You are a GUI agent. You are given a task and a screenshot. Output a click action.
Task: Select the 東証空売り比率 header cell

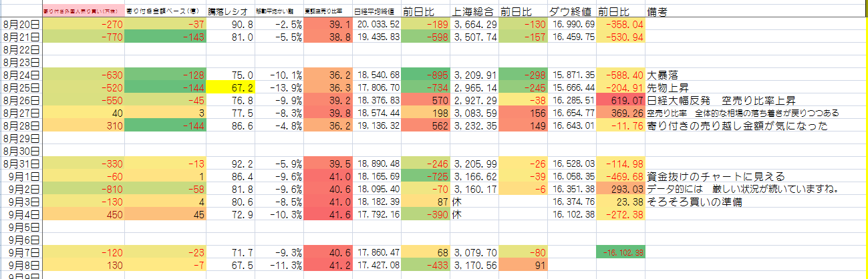(x=327, y=11)
